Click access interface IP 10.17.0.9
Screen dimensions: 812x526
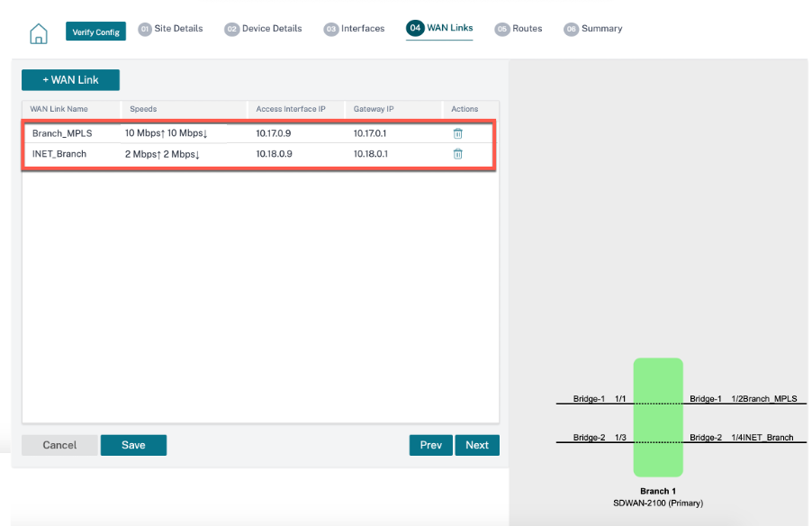(x=274, y=133)
